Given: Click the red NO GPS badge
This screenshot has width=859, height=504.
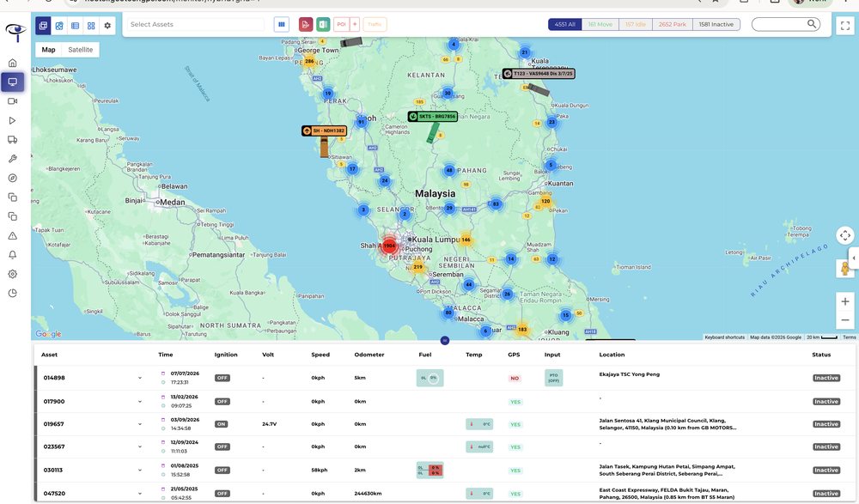Looking at the screenshot, I should (x=515, y=379).
